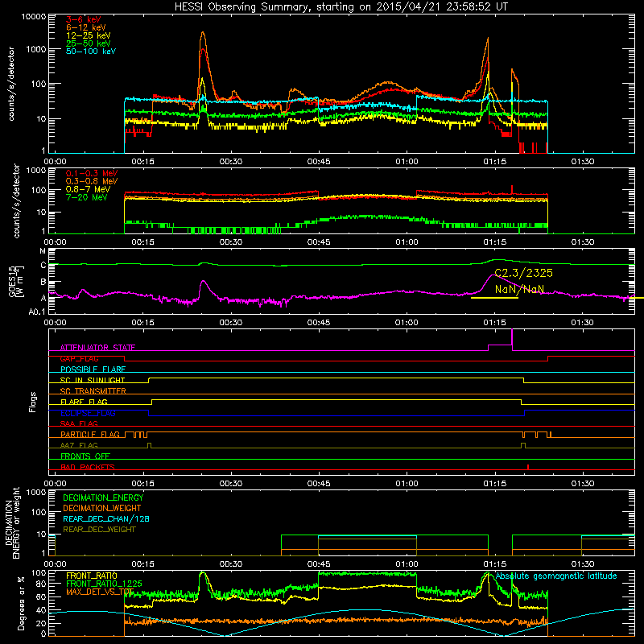This screenshot has width=644, height=644.
Task: Select the SC_TRANSMITTER flag label
Action: [93, 391]
